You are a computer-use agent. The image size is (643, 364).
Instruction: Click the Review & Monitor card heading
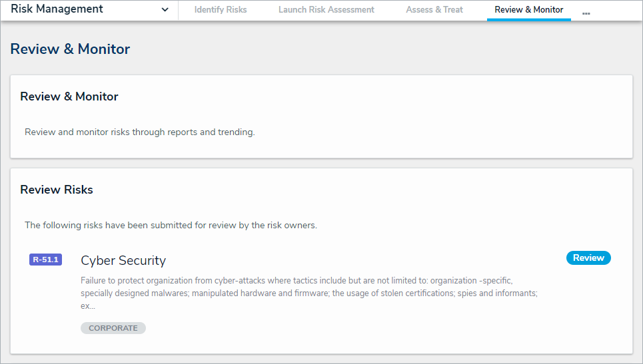(x=69, y=96)
